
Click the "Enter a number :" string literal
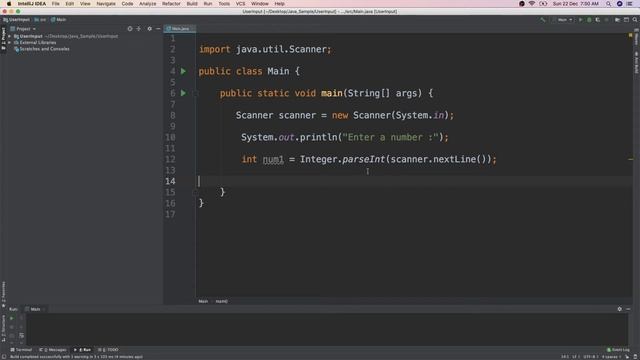pos(390,138)
